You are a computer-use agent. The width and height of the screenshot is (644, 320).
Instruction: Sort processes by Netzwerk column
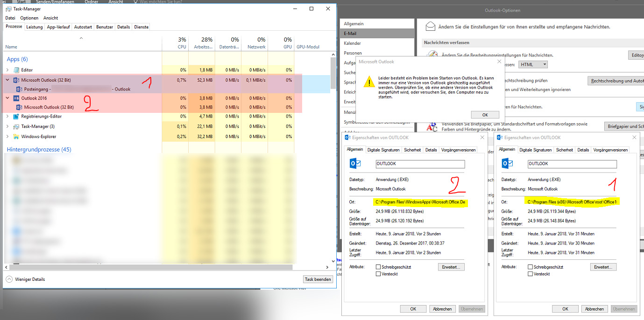255,43
